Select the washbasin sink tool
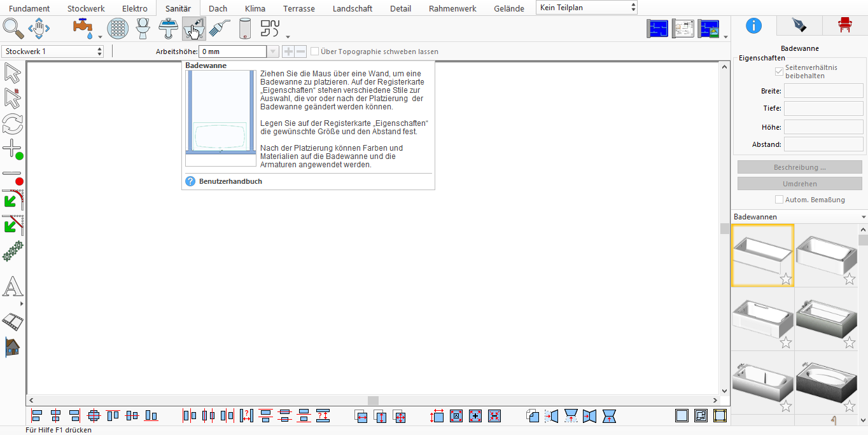This screenshot has width=868, height=435. coord(169,29)
